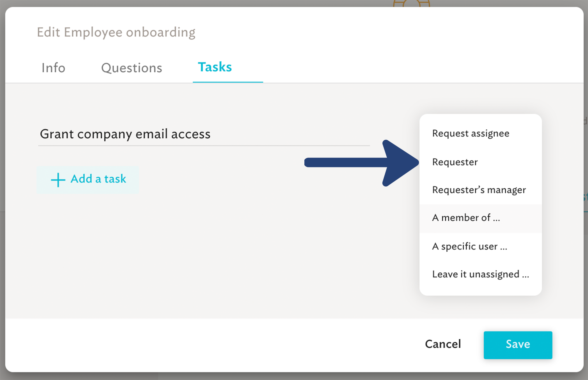
Task: Click the orange icon peeking above the dialog
Action: click(411, 3)
